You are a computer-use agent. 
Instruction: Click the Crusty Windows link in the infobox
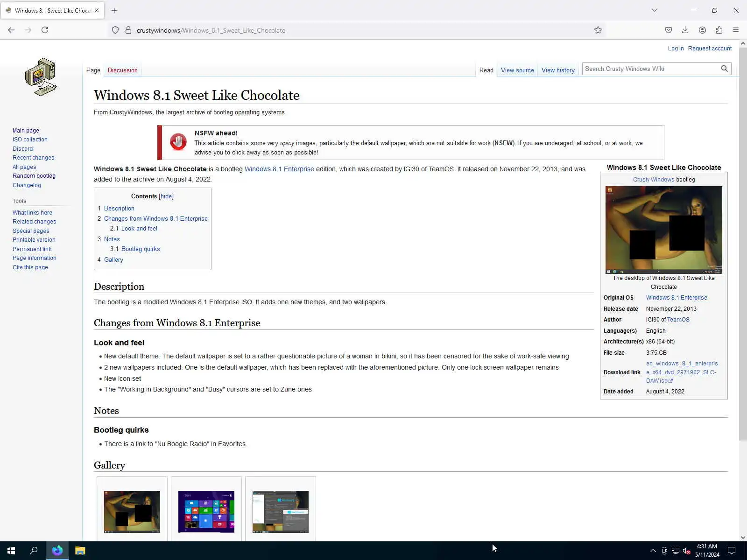coord(653,180)
